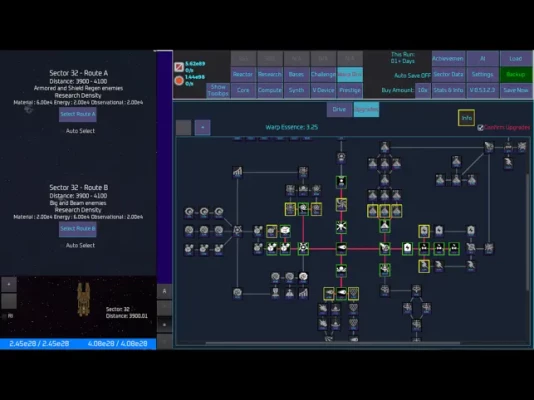Click the upgrade tree horizontal scrollbar

coord(332,343)
